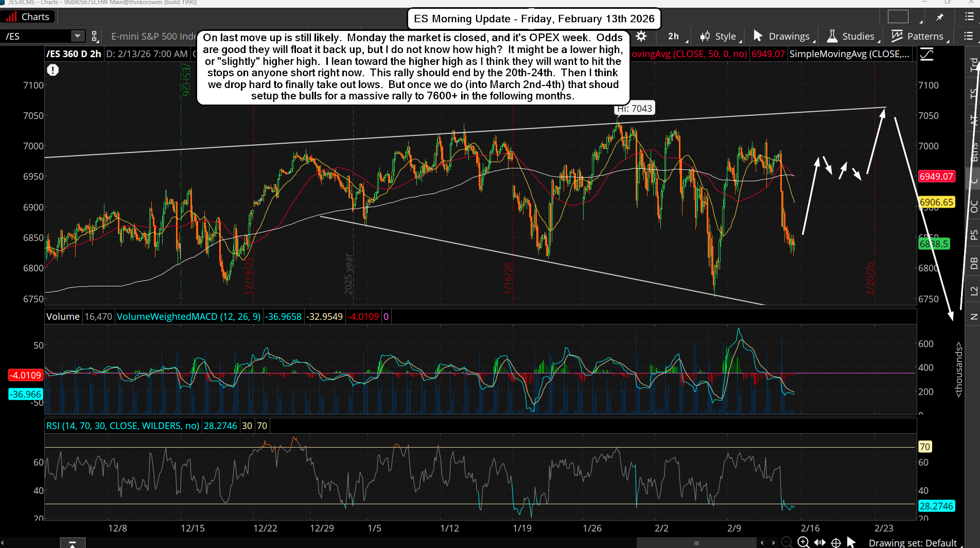Click the zoom in magnifier icon
The height and width of the screenshot is (548, 980).
803,542
